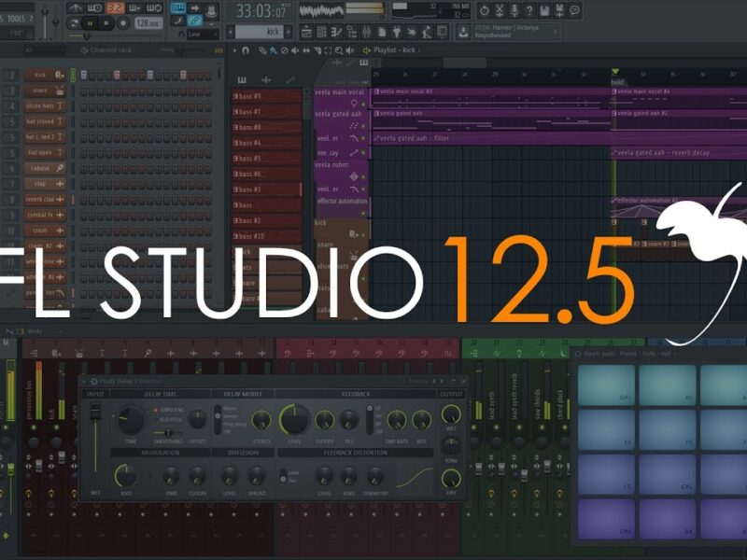Click the record button in transport
The height and width of the screenshot is (560, 747).
point(123,22)
